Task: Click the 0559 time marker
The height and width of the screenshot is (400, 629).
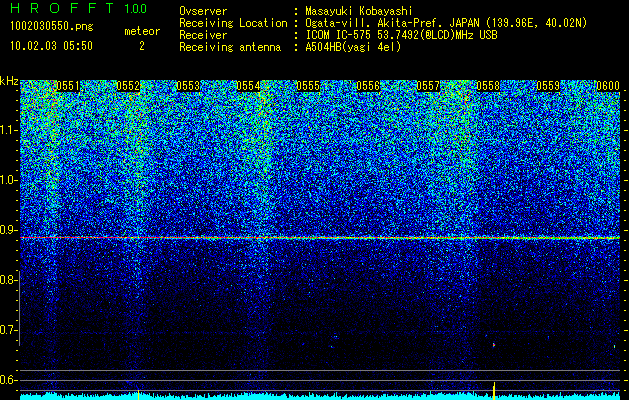Action: [548, 86]
